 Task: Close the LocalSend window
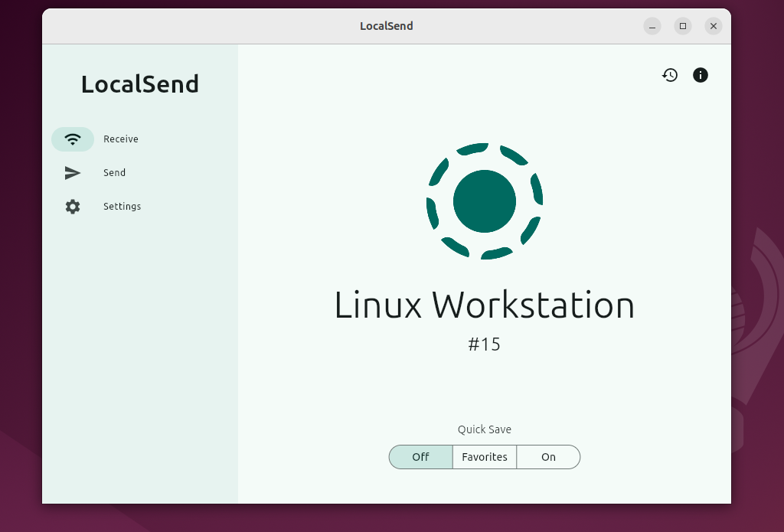[714, 26]
